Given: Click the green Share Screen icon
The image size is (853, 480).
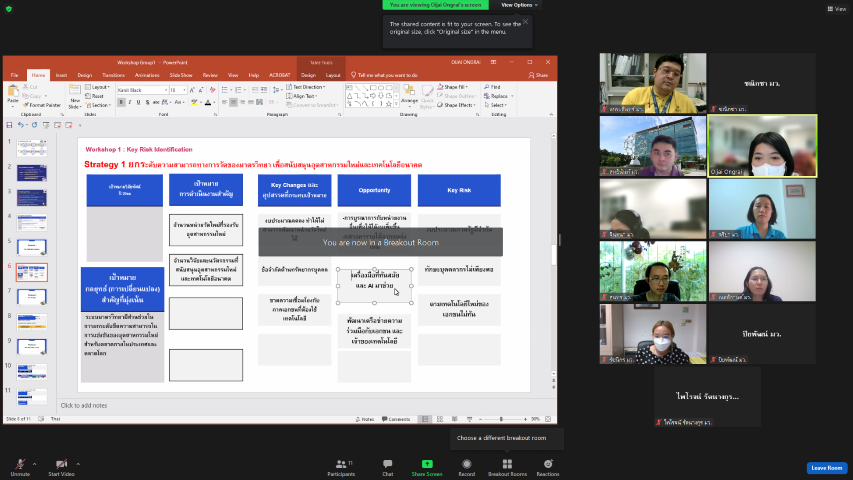Looking at the screenshot, I should (x=427, y=464).
